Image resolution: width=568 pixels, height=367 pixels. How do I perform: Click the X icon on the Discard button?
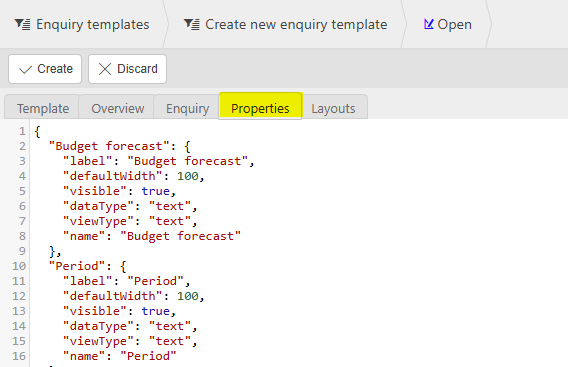pos(105,69)
